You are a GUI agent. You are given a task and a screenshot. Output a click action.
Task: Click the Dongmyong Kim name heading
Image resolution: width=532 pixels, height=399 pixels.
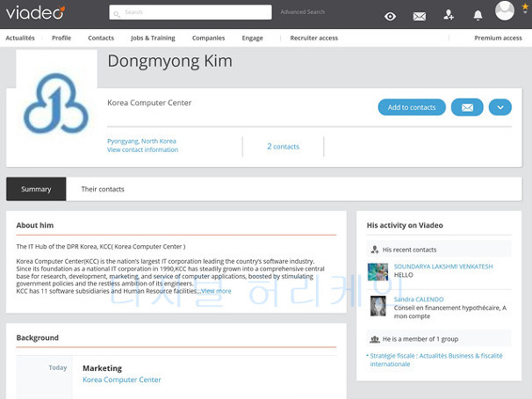(x=170, y=62)
